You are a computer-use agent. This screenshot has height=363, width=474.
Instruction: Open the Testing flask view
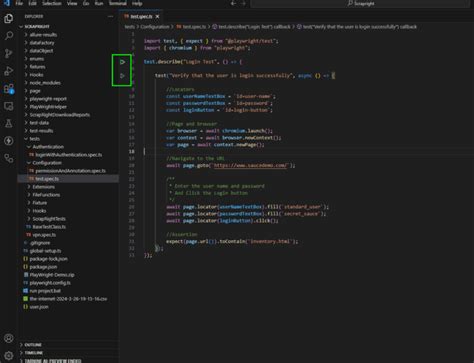pyautogui.click(x=9, y=123)
